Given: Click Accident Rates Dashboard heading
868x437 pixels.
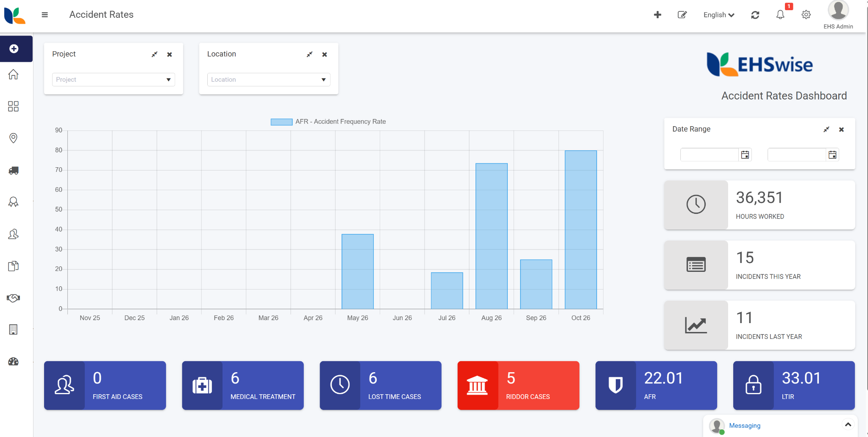Looking at the screenshot, I should (x=784, y=96).
